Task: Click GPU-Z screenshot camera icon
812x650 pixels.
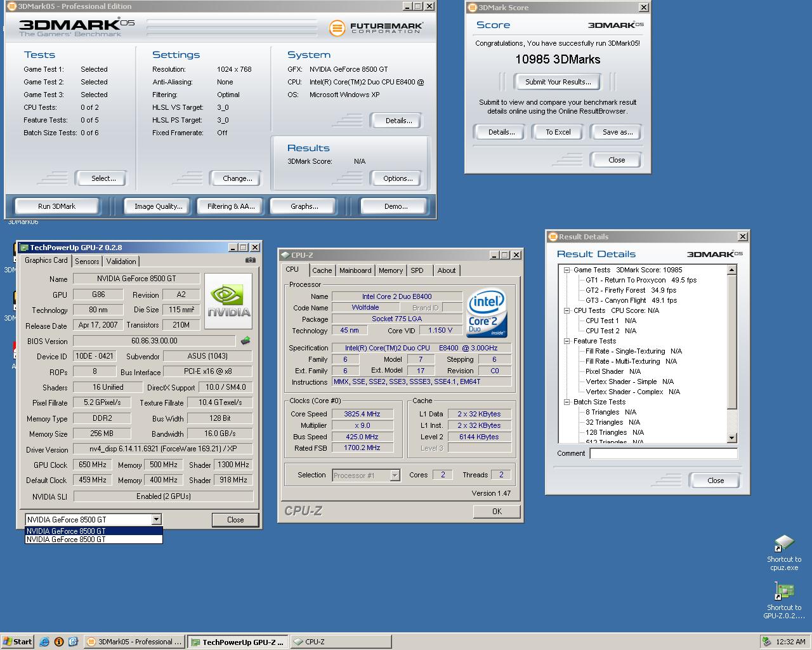Action: (251, 260)
